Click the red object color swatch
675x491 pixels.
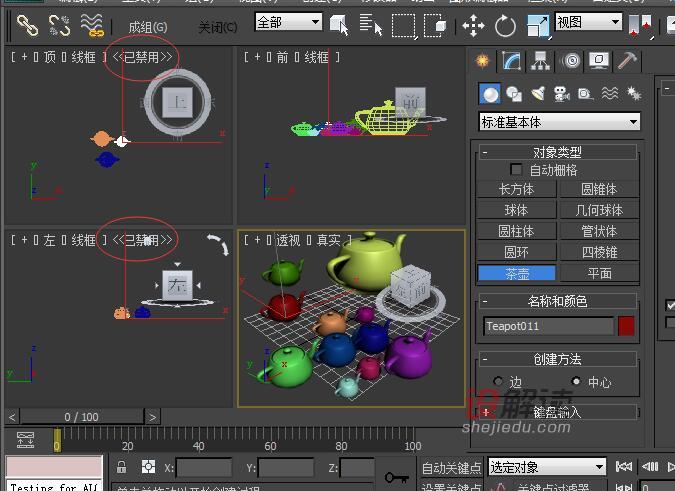pyautogui.click(x=626, y=326)
